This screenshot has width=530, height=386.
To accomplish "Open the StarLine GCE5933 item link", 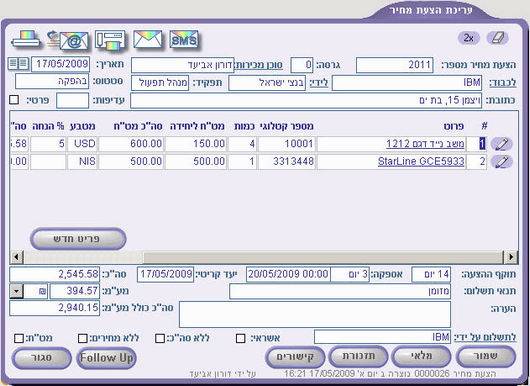I will pyautogui.click(x=421, y=161).
